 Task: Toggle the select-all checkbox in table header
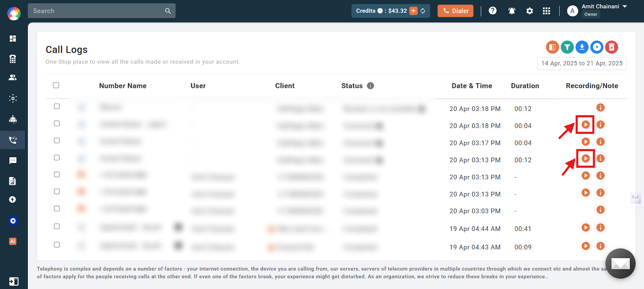[x=56, y=85]
